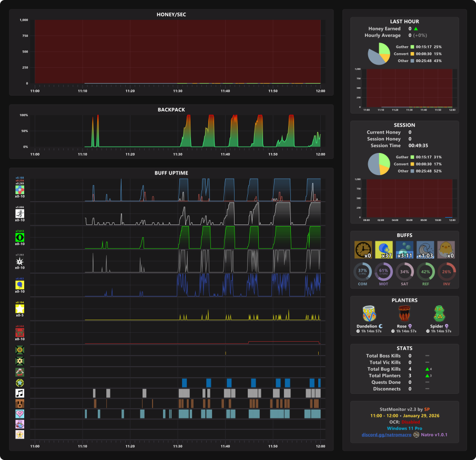This screenshot has width=476, height=460.
Task: Click the green eye focus buff icon
Action: (x=20, y=237)
